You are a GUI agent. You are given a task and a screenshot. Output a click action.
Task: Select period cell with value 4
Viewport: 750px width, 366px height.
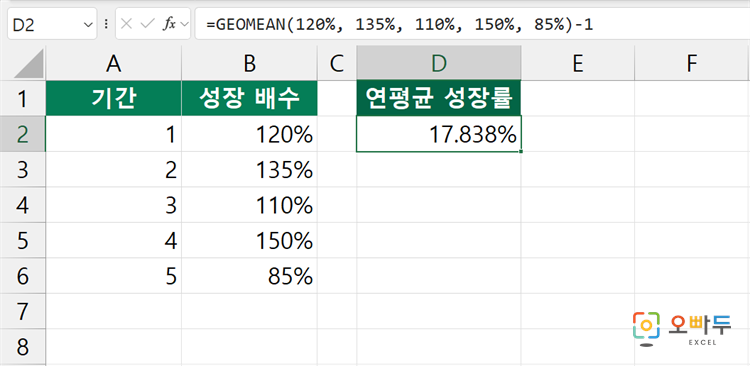pyautogui.click(x=113, y=240)
